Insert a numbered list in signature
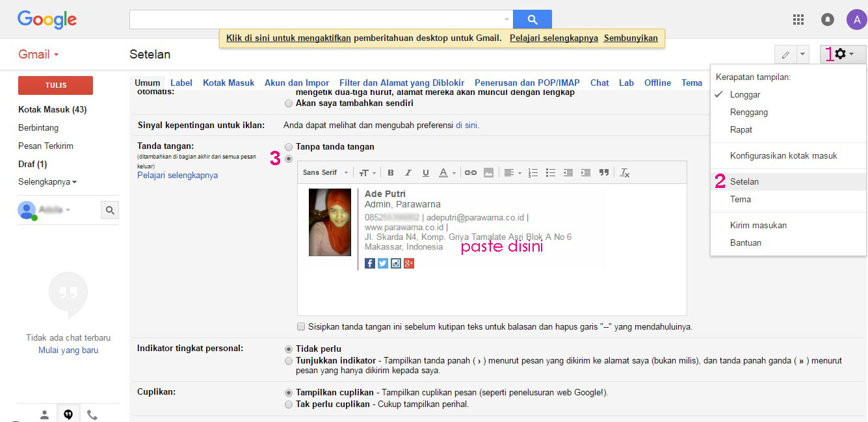The image size is (868, 422). [533, 172]
